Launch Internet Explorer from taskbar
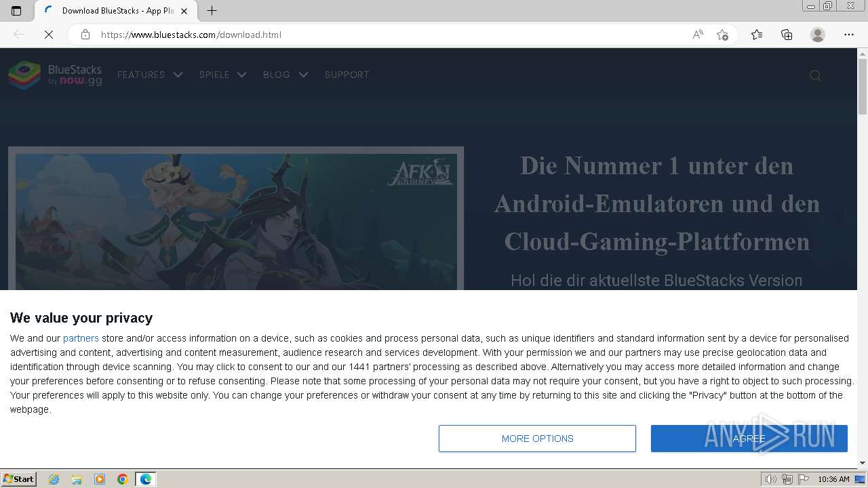 point(54,479)
